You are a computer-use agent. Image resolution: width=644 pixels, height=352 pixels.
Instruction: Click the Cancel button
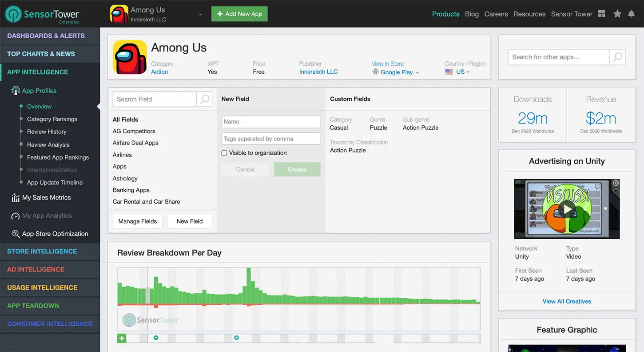pyautogui.click(x=245, y=169)
